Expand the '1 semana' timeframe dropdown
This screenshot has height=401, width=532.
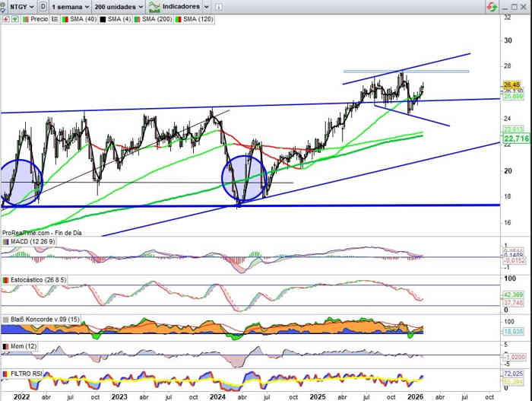tap(71, 6)
